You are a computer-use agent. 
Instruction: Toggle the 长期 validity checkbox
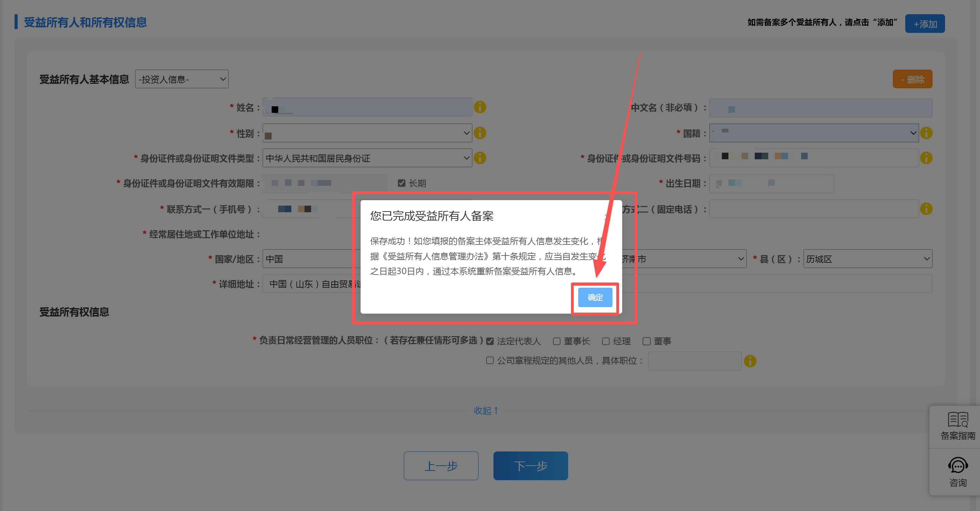[401, 183]
